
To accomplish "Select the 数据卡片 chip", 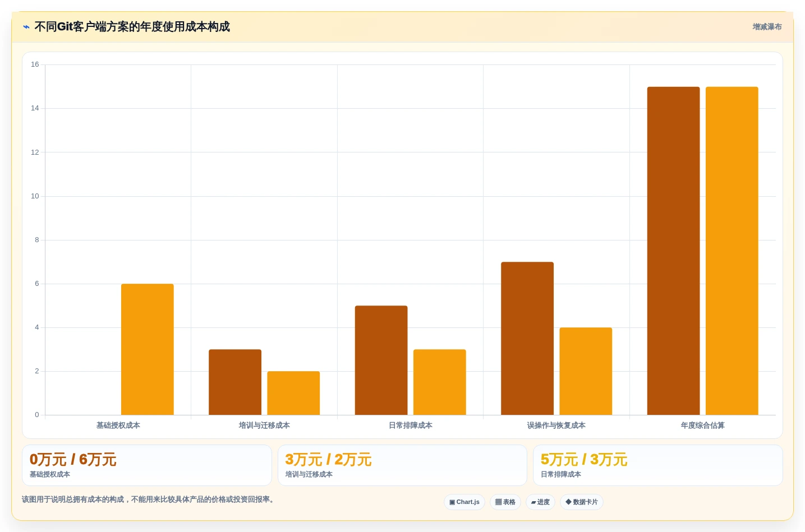I will coord(582,502).
